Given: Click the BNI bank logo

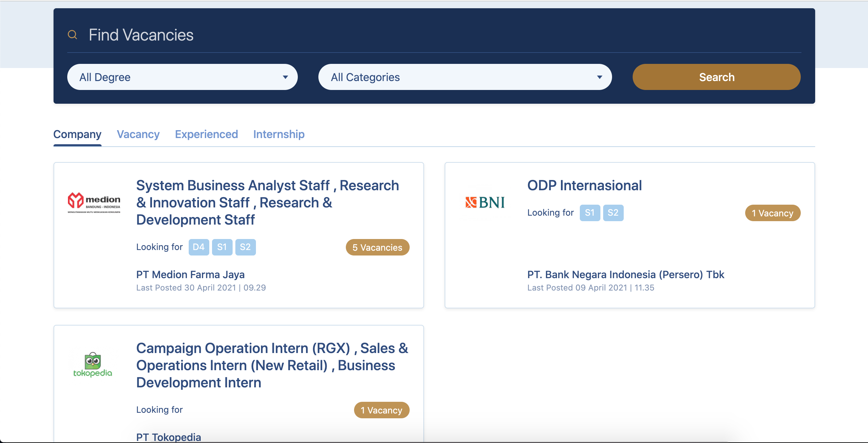Looking at the screenshot, I should tap(485, 203).
